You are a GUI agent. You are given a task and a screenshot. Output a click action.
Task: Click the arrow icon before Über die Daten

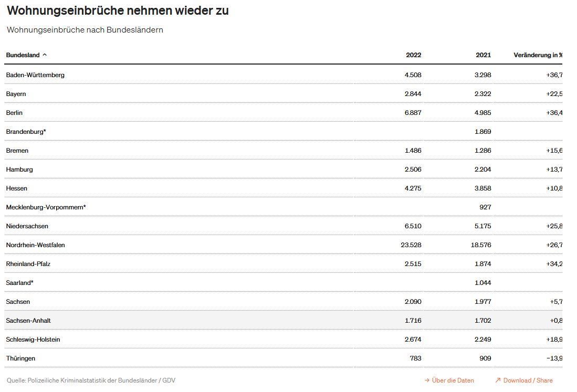pyautogui.click(x=427, y=380)
